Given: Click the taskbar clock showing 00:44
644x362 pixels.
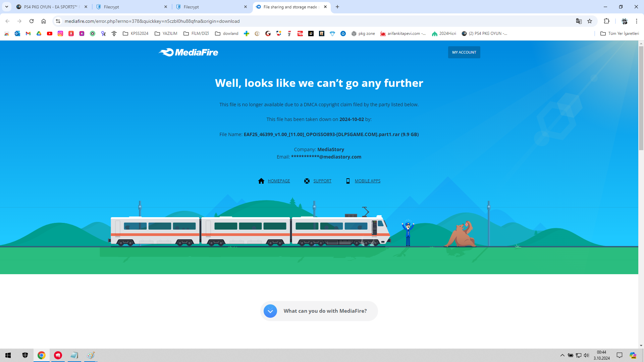Looking at the screenshot, I should (601, 355).
